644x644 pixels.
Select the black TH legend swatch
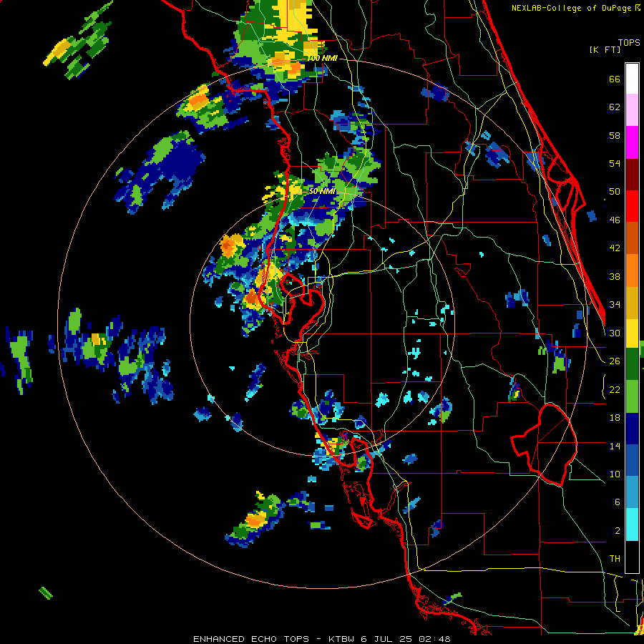coord(632,557)
